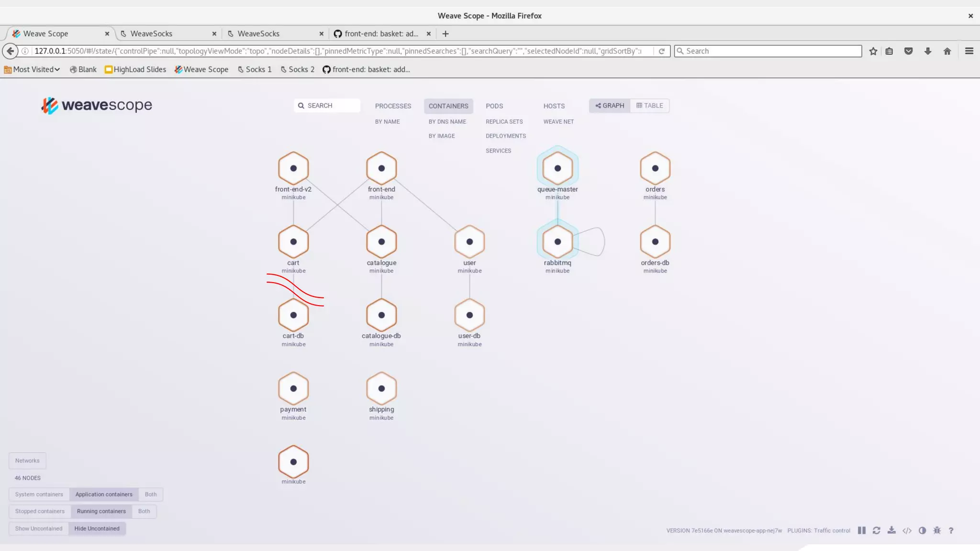
Task: Expand the Networks overlay selector
Action: pos(27,461)
